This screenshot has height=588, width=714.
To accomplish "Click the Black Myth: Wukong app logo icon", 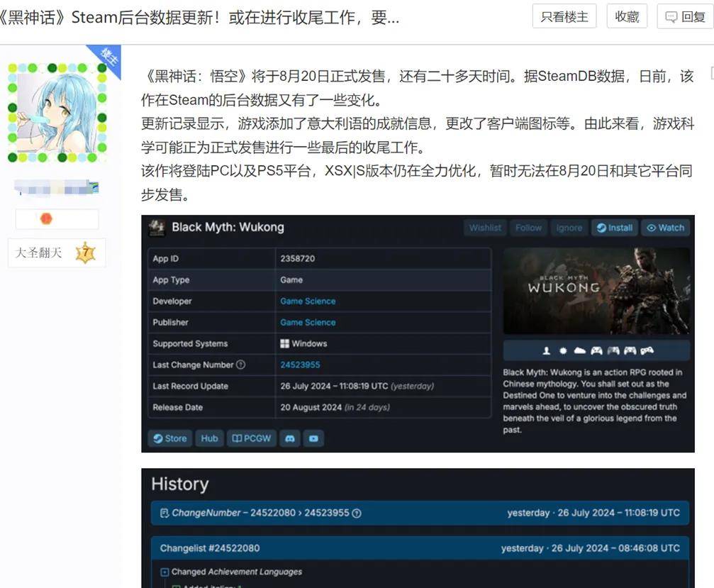I will (157, 228).
